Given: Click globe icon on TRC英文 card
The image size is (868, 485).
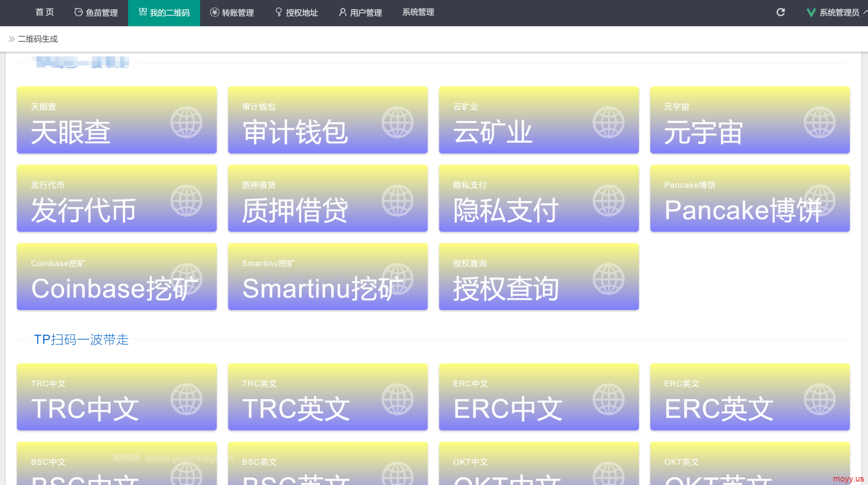Looking at the screenshot, I should click(397, 399).
